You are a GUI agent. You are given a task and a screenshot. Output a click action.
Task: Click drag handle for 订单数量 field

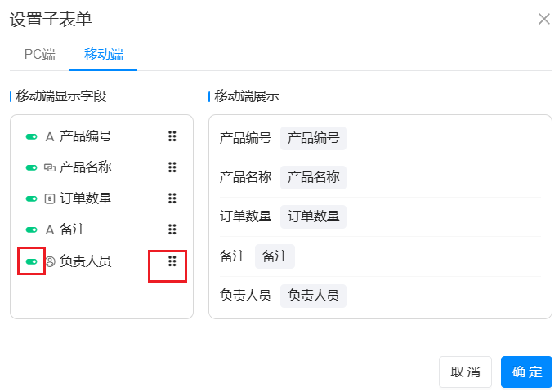172,198
